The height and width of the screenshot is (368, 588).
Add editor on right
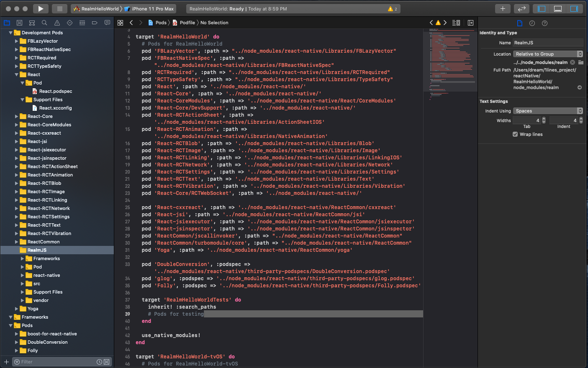click(x=470, y=23)
